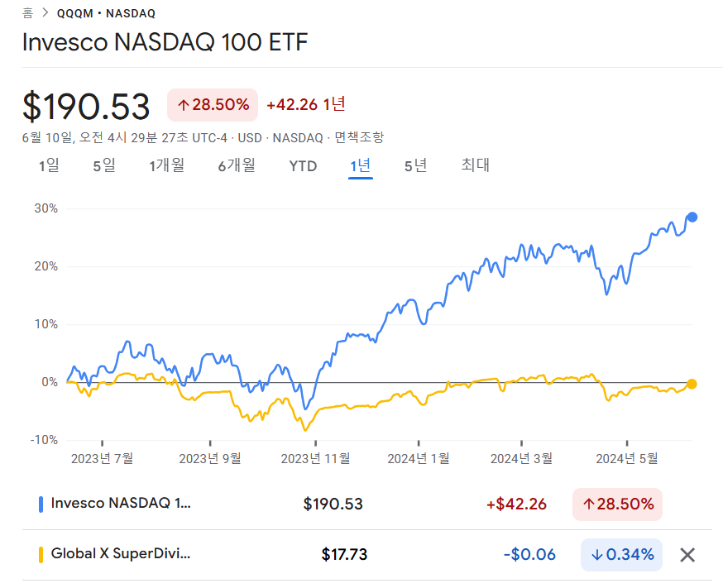Select the 1년 range tab
The image size is (723, 588).
click(x=361, y=165)
